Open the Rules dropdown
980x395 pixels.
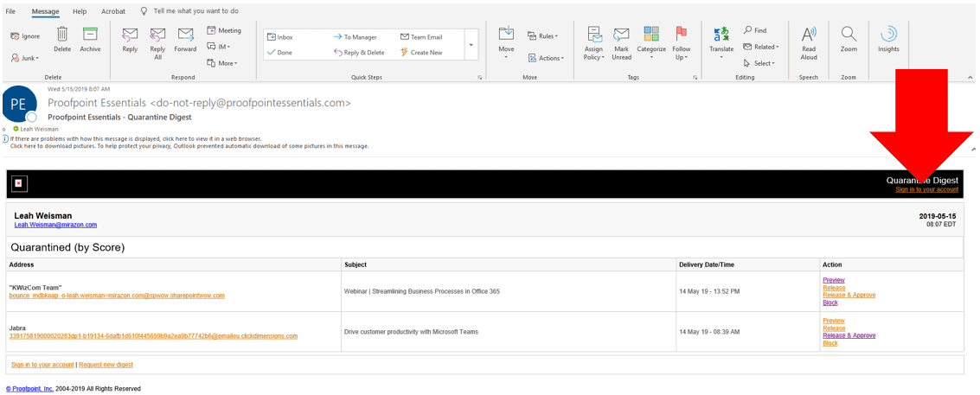pos(542,36)
